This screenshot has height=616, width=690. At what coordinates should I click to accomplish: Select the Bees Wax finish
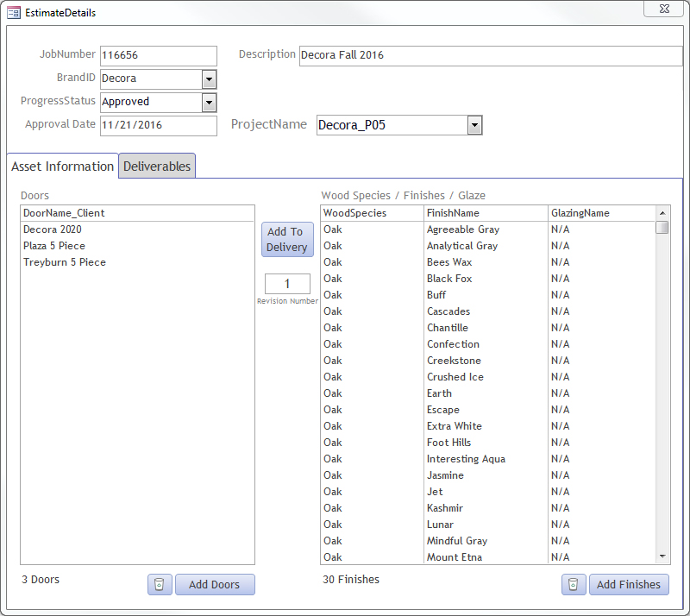[488, 262]
